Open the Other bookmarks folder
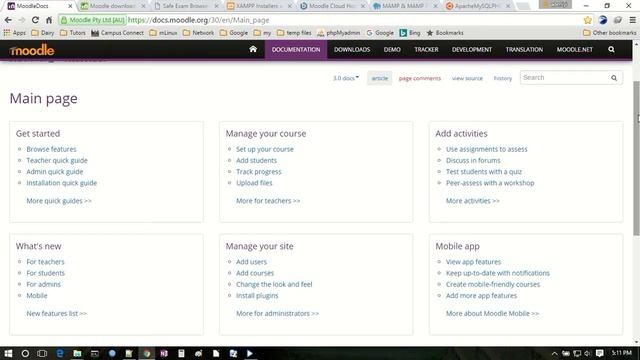 coord(610,33)
